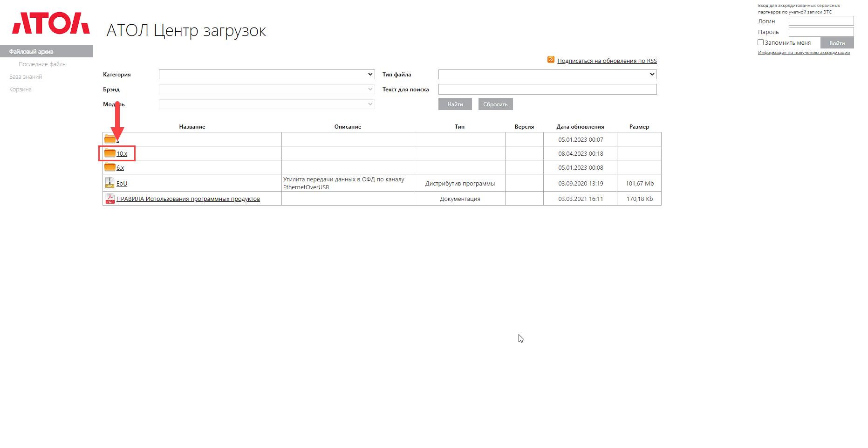Image resolution: width=868 pixels, height=448 pixels.
Task: Open the RSS subscription link
Action: (x=607, y=61)
